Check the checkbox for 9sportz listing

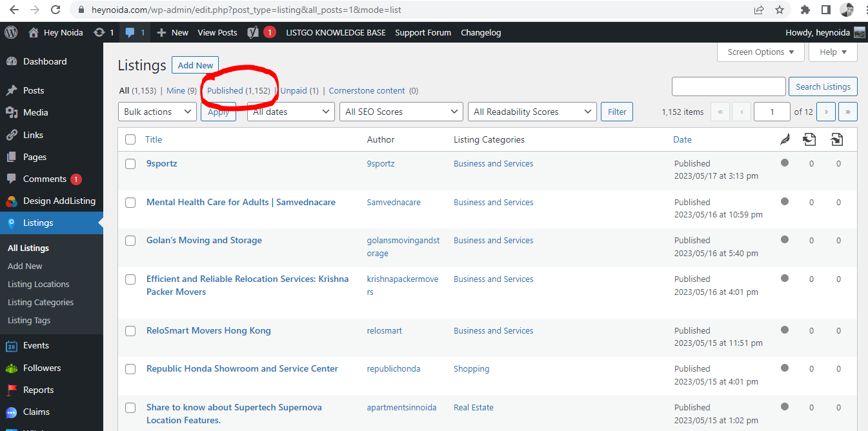click(130, 164)
